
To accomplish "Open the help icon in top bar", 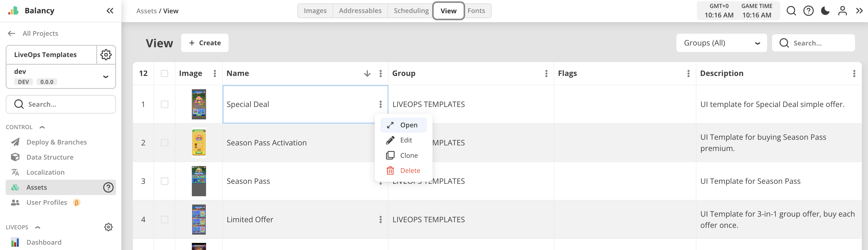I will point(808,11).
